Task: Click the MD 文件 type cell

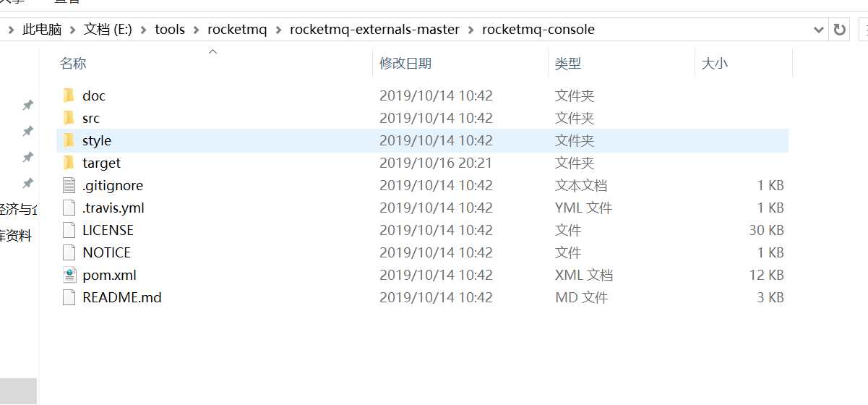Action: click(581, 297)
